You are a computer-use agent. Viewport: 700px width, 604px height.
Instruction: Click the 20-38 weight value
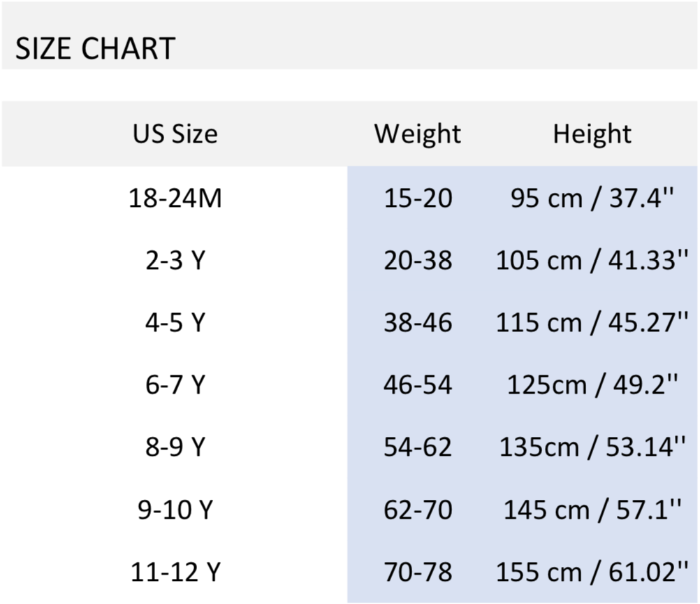(418, 261)
